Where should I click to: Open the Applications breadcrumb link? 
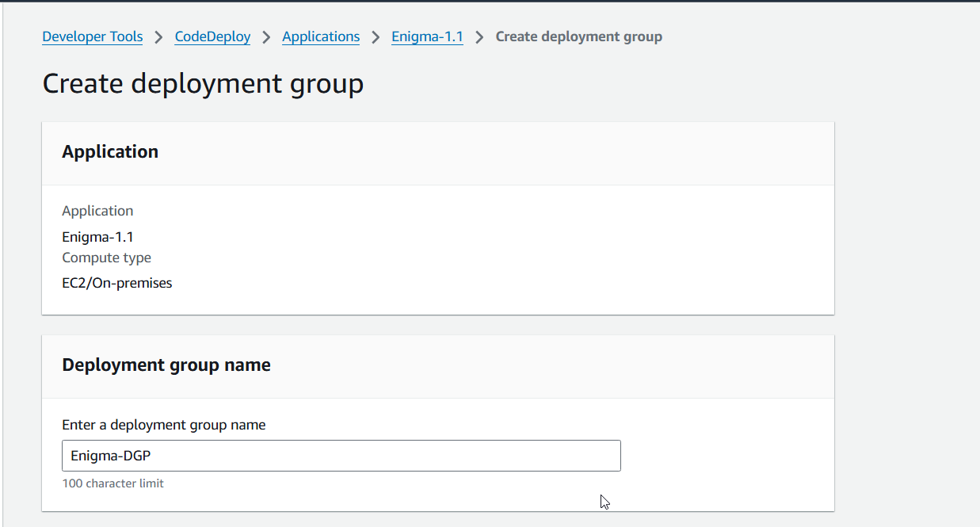(321, 36)
